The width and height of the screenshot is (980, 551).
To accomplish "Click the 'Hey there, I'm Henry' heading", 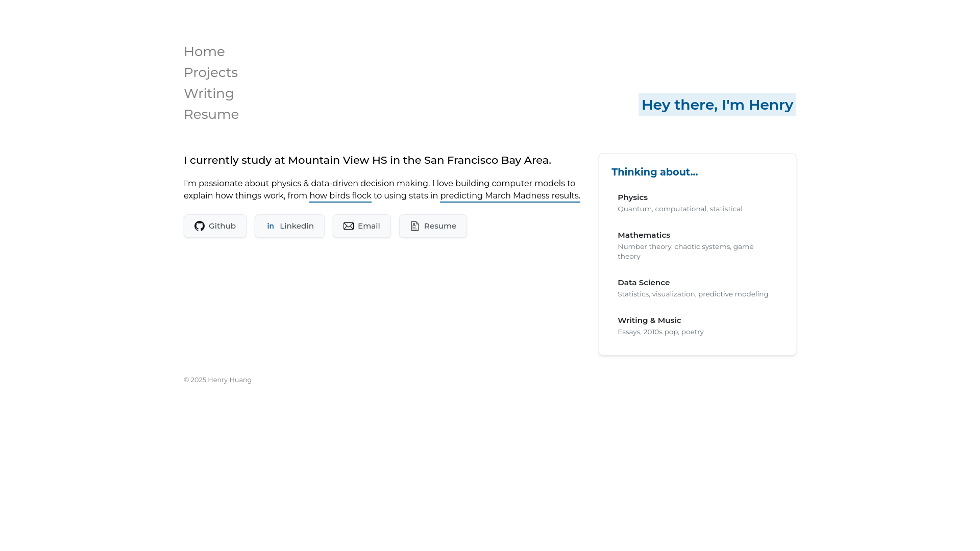I will [x=717, y=105].
